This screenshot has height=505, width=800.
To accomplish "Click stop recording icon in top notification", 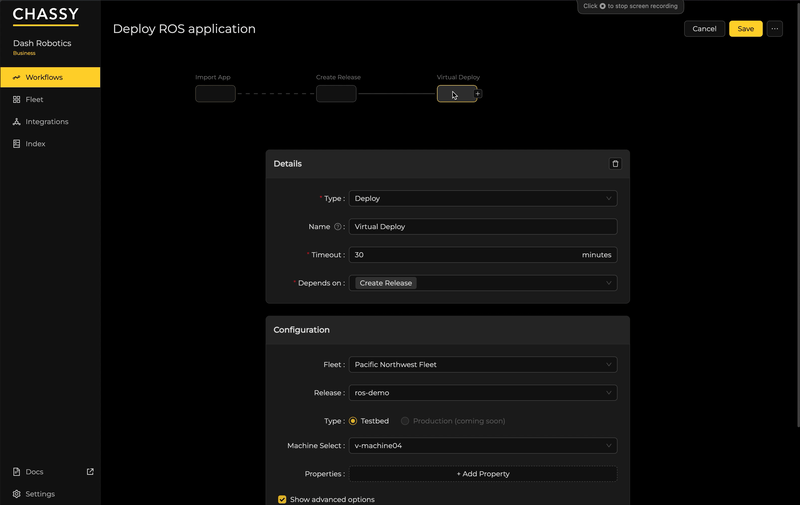I will pos(602,6).
